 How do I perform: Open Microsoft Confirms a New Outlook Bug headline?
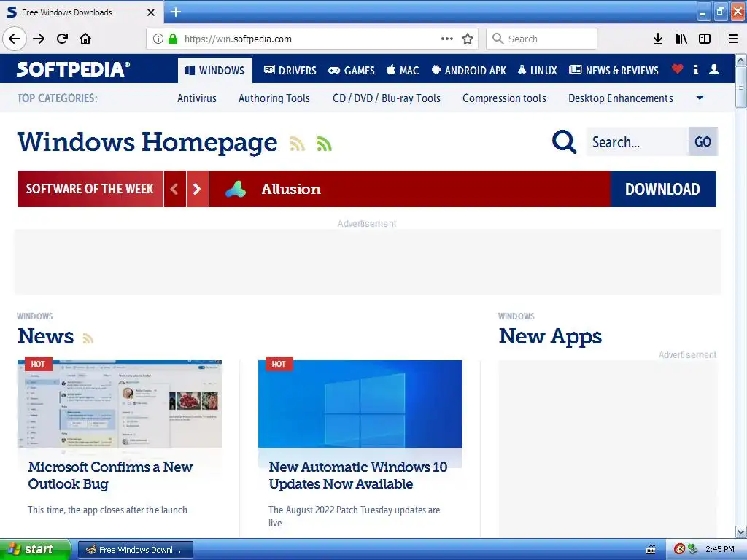[111, 475]
